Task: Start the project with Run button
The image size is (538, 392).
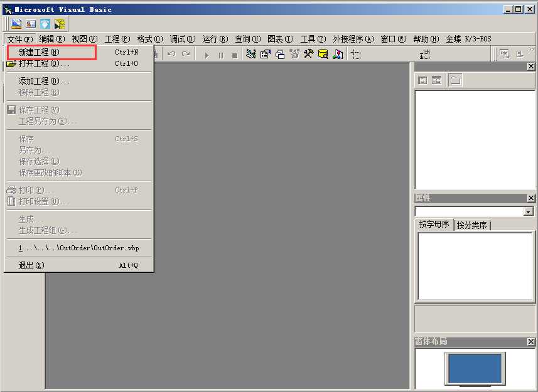Action: [207, 55]
